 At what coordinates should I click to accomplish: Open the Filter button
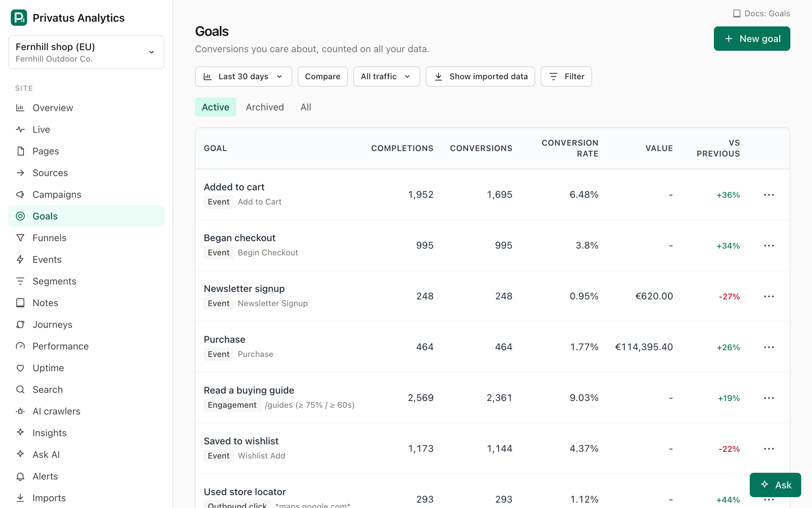coord(566,77)
